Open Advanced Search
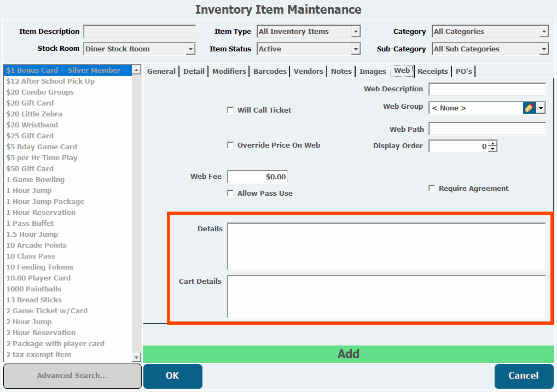This screenshot has height=392, width=557. (72, 376)
